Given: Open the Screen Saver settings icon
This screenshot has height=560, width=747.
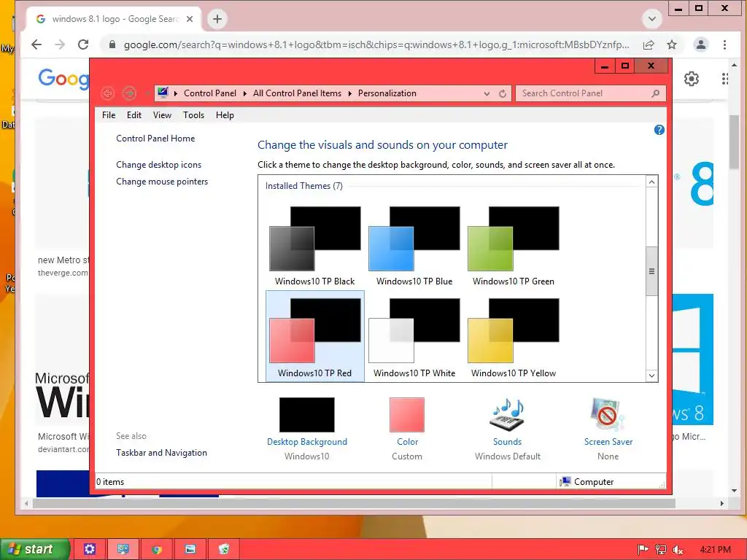Looking at the screenshot, I should pos(608,415).
